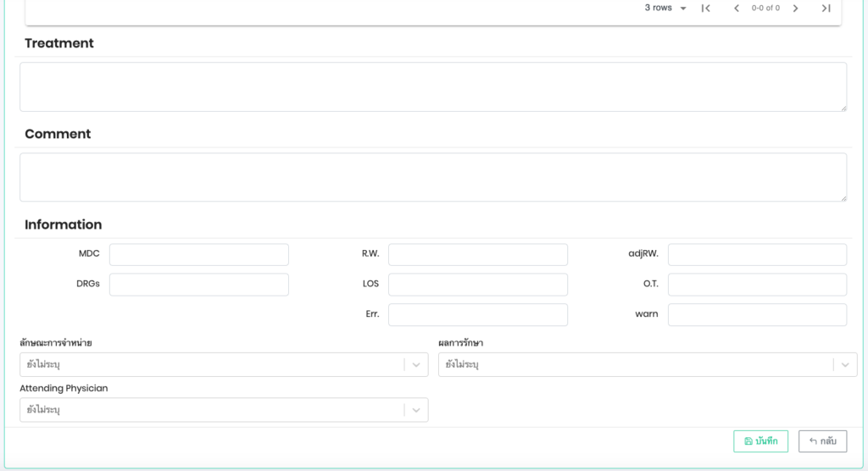The height and width of the screenshot is (471, 868).
Task: Focus the O.T. input field
Action: [x=757, y=285]
